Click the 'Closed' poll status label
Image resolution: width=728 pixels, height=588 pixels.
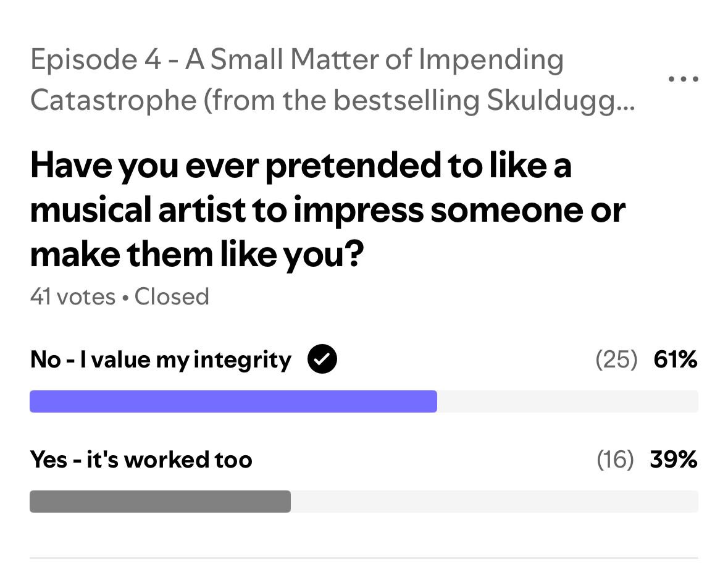pos(172,296)
